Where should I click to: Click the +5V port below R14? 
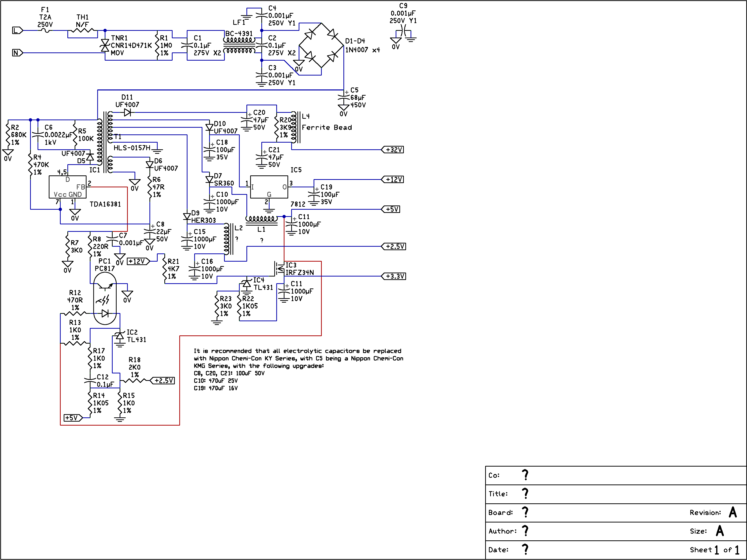point(73,418)
